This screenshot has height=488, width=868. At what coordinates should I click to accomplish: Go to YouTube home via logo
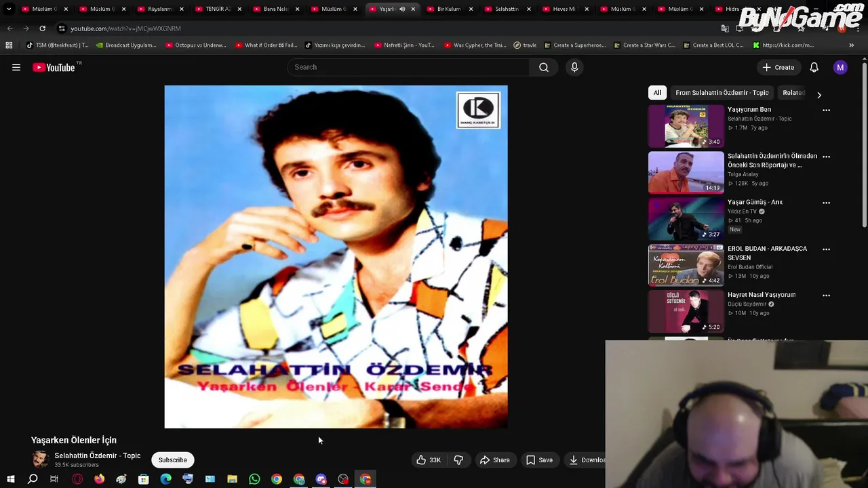click(54, 67)
